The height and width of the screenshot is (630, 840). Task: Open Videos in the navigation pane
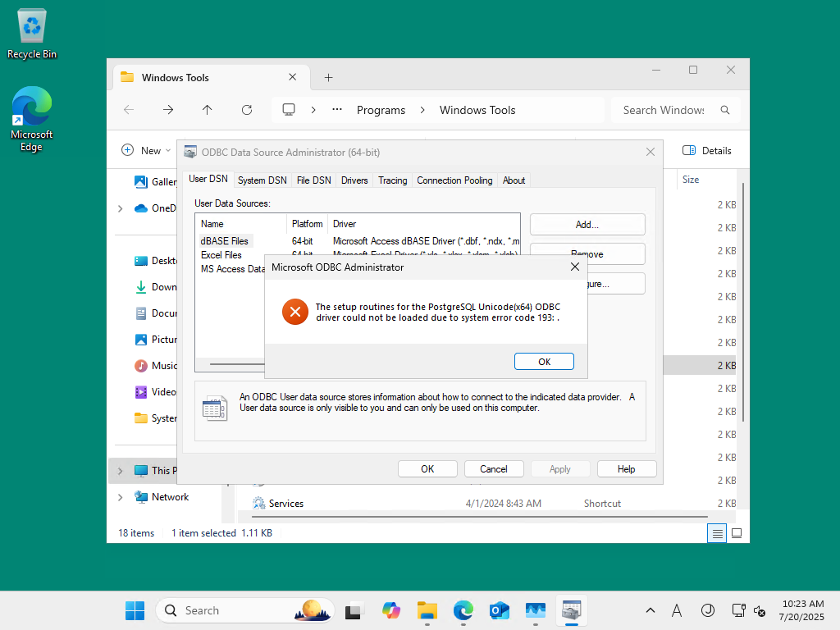click(x=155, y=391)
